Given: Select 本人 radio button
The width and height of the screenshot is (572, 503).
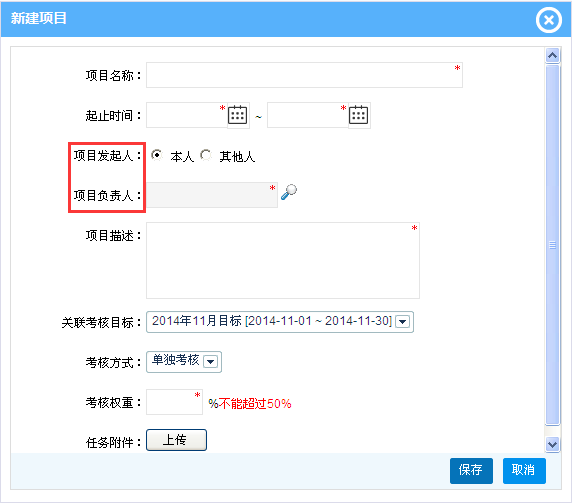Looking at the screenshot, I should pyautogui.click(x=157, y=155).
